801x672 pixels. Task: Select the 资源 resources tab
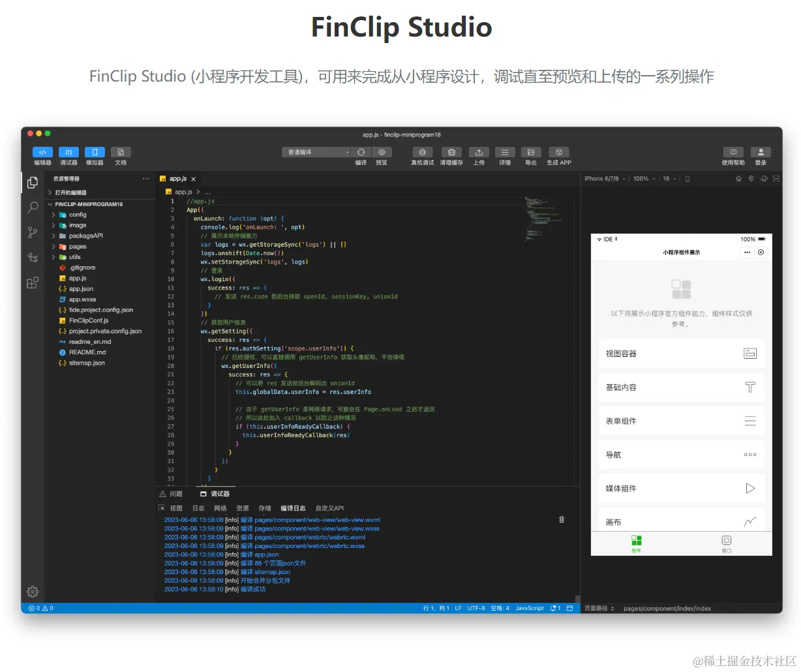[243, 508]
